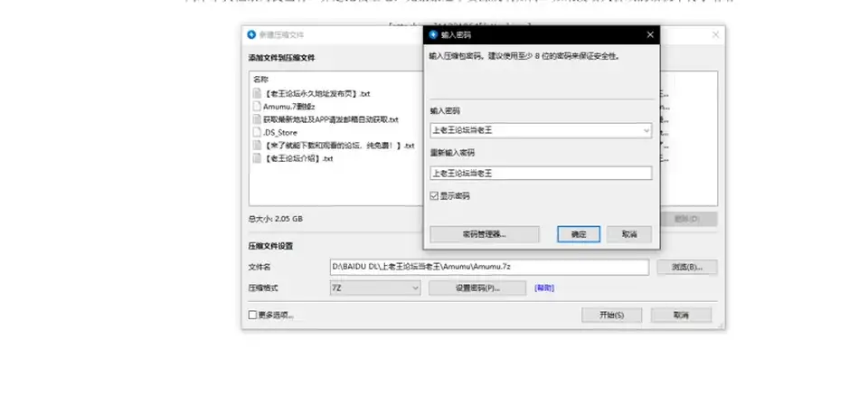Click file icon next to Amumu.7删除z
The width and height of the screenshot is (868, 406).
pos(256,107)
